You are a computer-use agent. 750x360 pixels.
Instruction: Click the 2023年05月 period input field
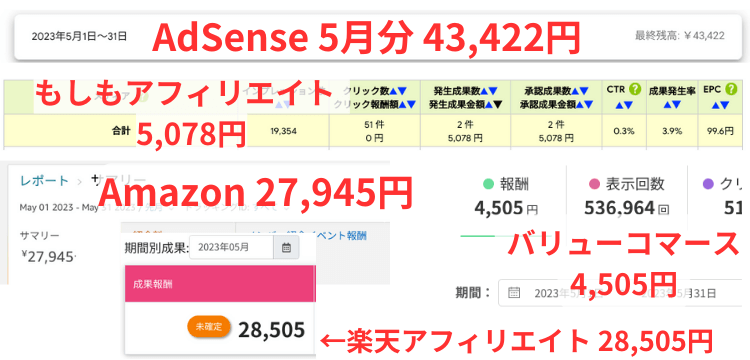coord(232,248)
